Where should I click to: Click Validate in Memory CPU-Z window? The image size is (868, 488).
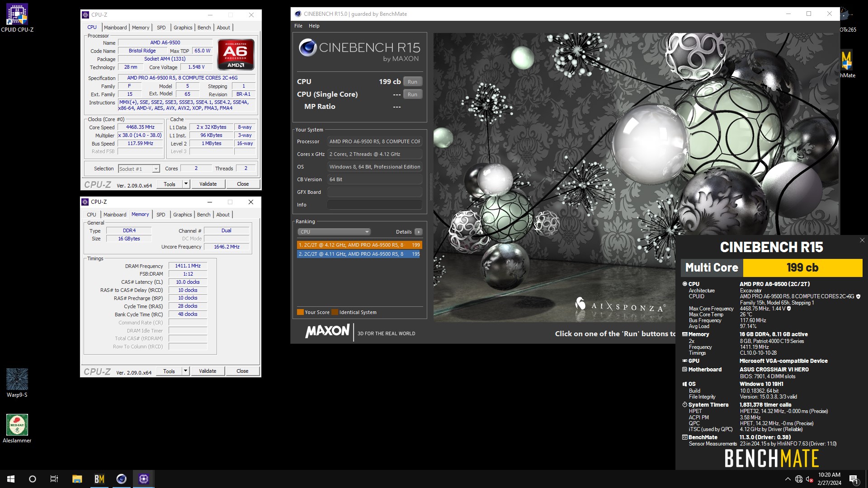(208, 371)
